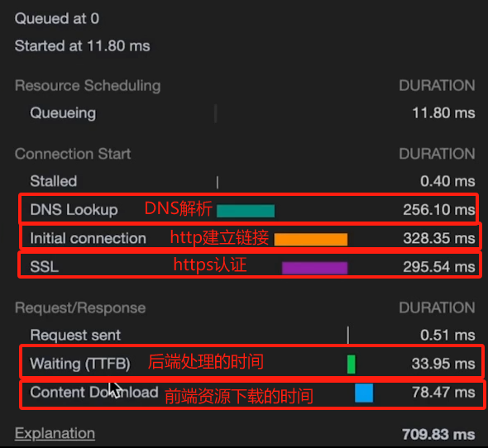488x448 pixels.
Task: Click the green Waiting (TTFB) bar
Action: [x=351, y=364]
